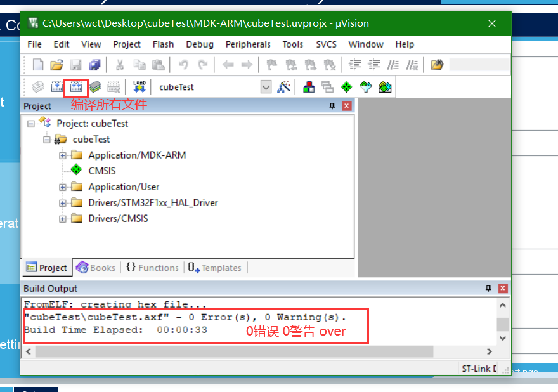The width and height of the screenshot is (558, 392).
Task: Select the Application/MDK-ARM folder label
Action: 137,155
